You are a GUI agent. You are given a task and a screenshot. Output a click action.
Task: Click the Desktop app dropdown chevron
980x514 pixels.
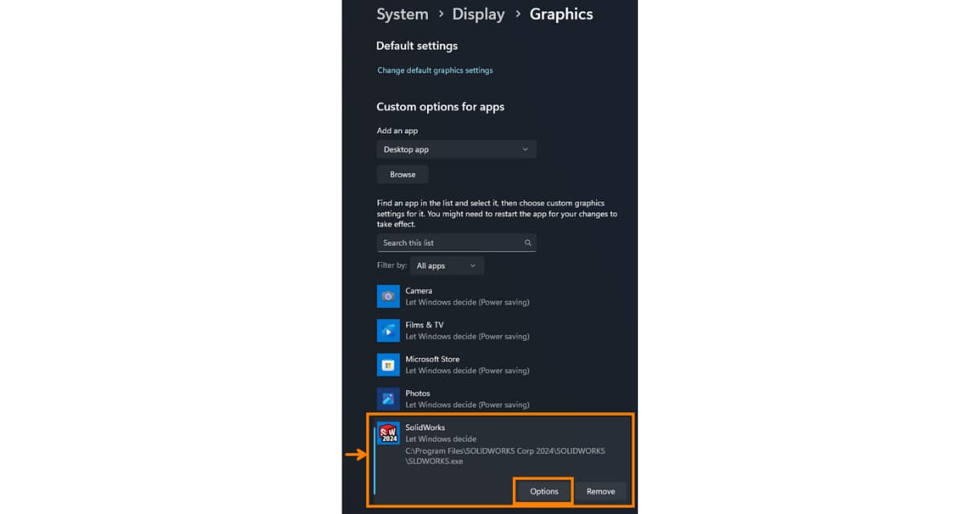pyautogui.click(x=525, y=149)
